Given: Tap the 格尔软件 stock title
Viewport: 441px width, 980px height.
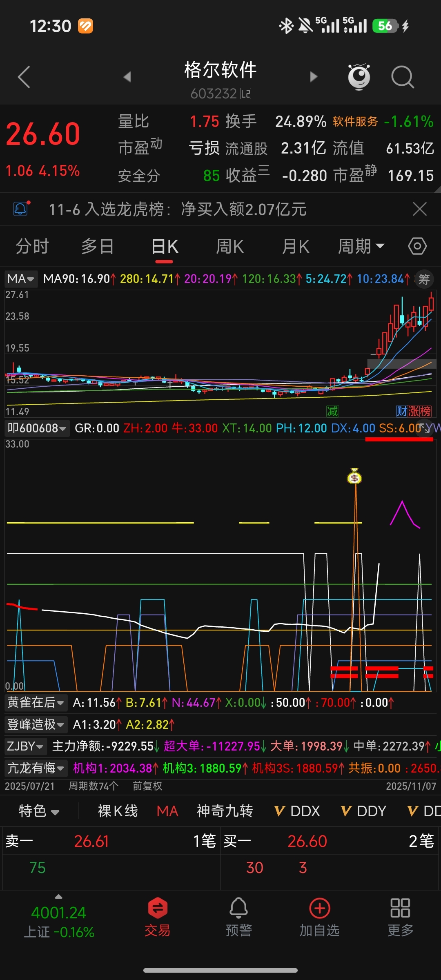Looking at the screenshot, I should point(220,70).
